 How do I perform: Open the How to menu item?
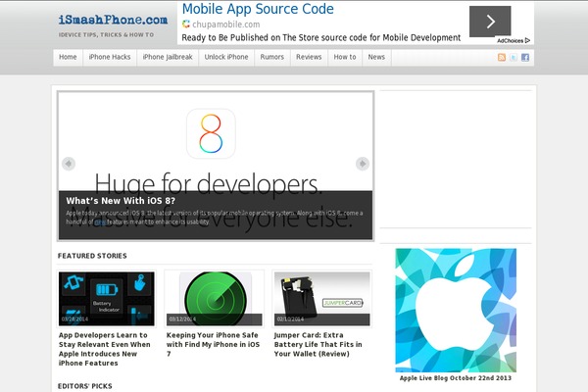tap(345, 57)
